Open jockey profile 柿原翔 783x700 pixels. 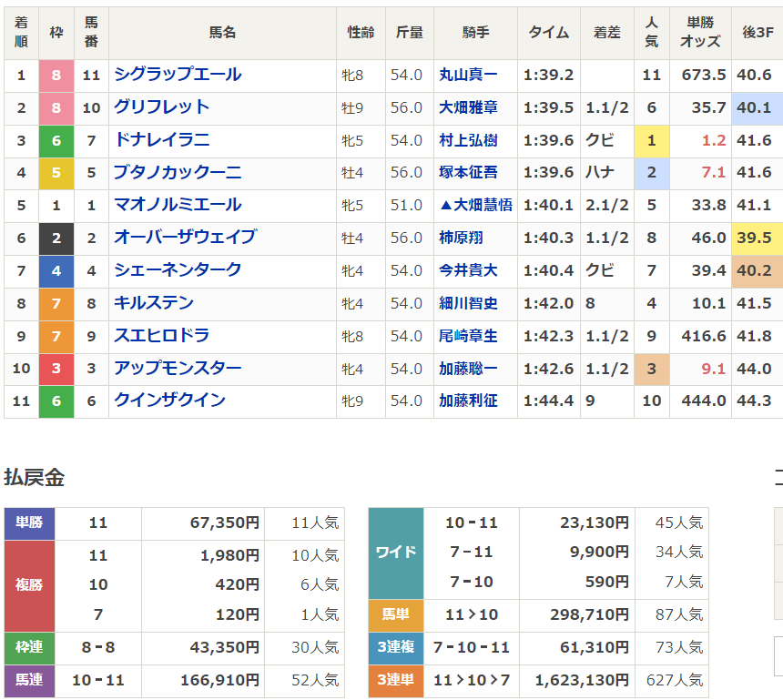[x=461, y=238]
